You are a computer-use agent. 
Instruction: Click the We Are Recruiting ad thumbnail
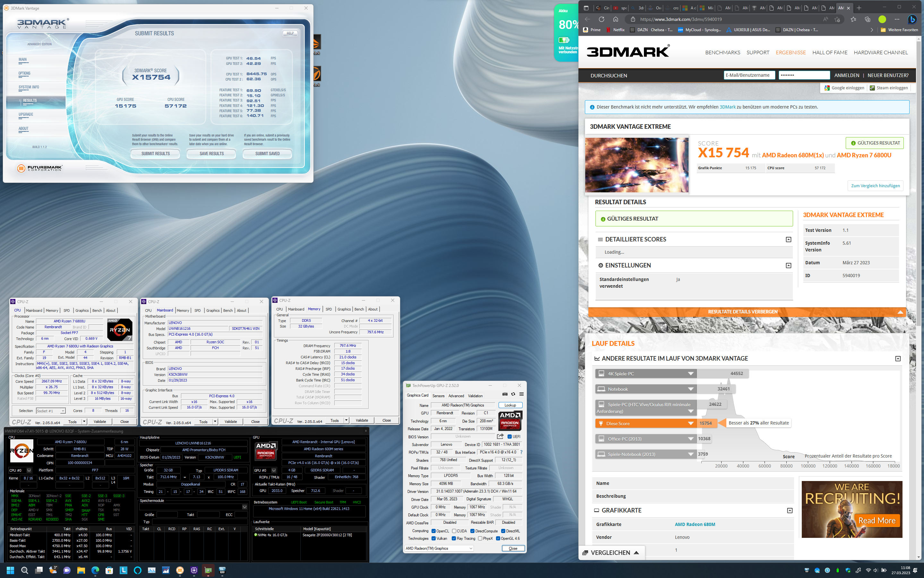(x=851, y=509)
